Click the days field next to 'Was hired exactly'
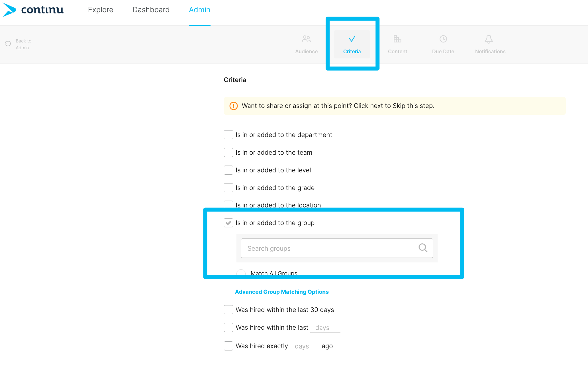 point(304,346)
